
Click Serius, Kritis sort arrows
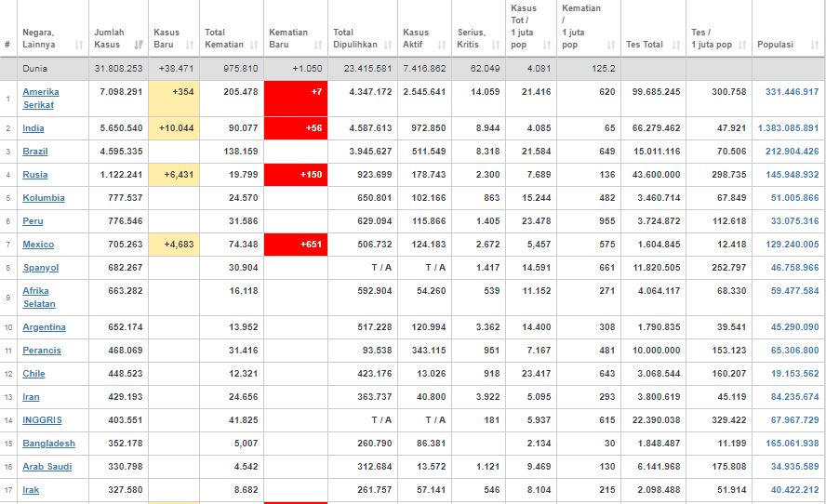coord(496,45)
